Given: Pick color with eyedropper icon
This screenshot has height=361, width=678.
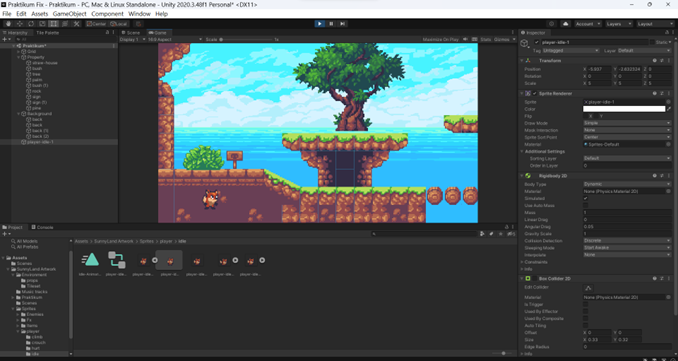Looking at the screenshot, I should pyautogui.click(x=669, y=109).
